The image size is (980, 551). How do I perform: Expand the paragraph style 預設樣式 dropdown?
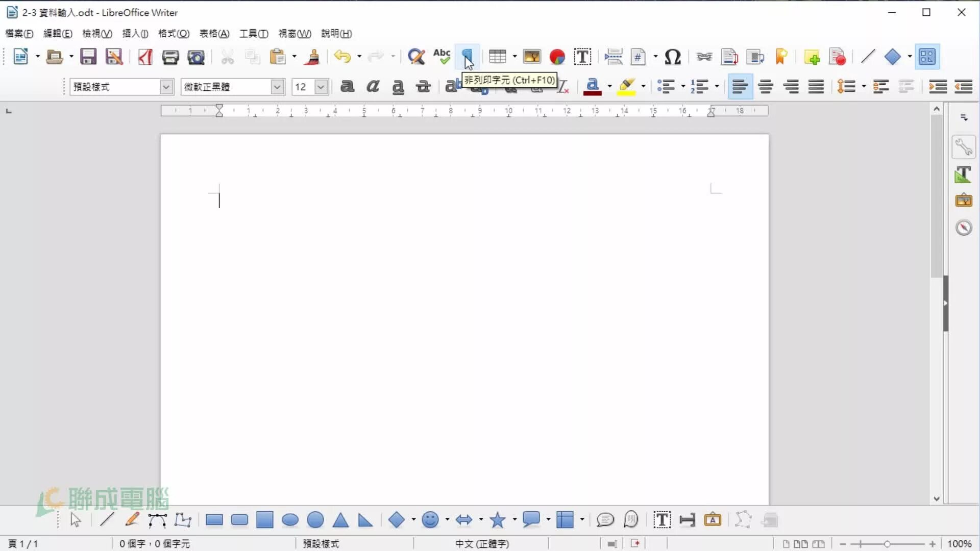coord(166,87)
